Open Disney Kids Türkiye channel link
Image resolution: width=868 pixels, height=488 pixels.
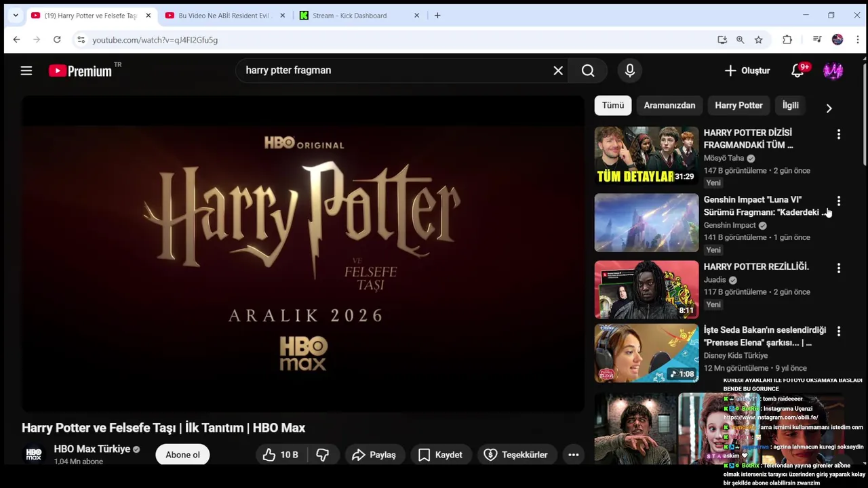pos(736,355)
